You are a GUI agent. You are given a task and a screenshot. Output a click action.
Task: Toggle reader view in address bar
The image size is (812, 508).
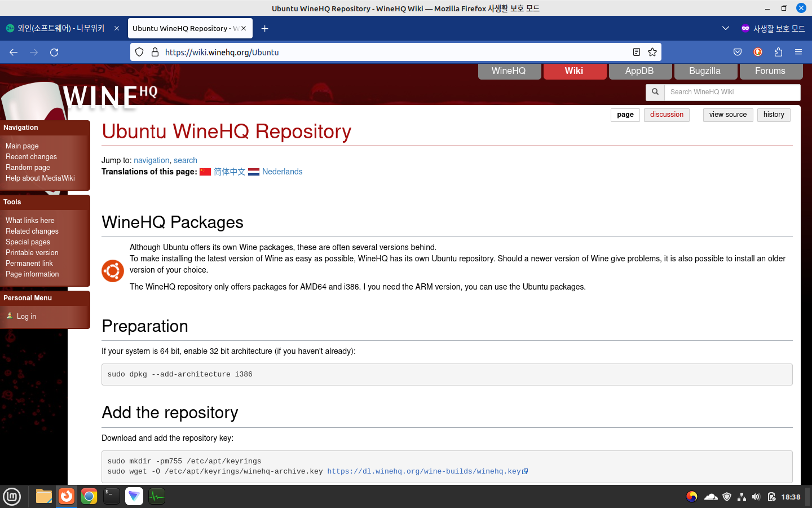pyautogui.click(x=637, y=52)
